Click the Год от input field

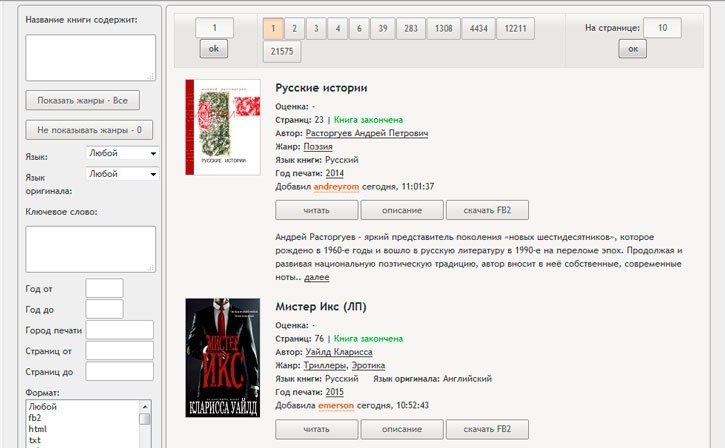coord(104,288)
